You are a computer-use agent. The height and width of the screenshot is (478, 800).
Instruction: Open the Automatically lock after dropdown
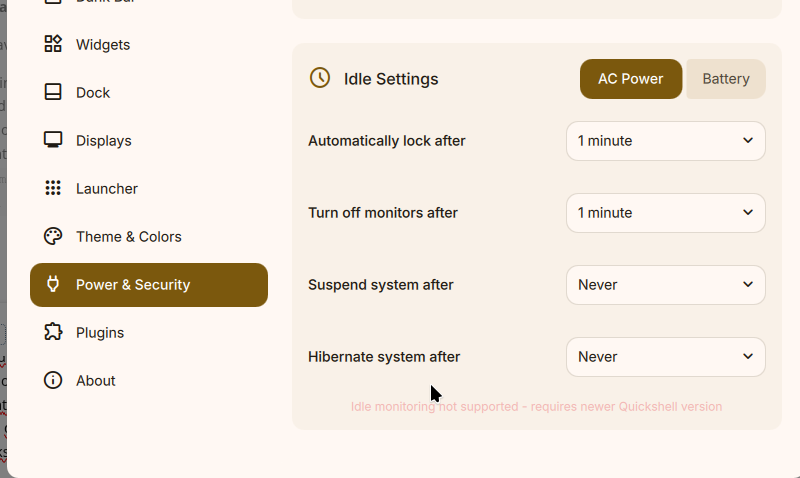665,141
